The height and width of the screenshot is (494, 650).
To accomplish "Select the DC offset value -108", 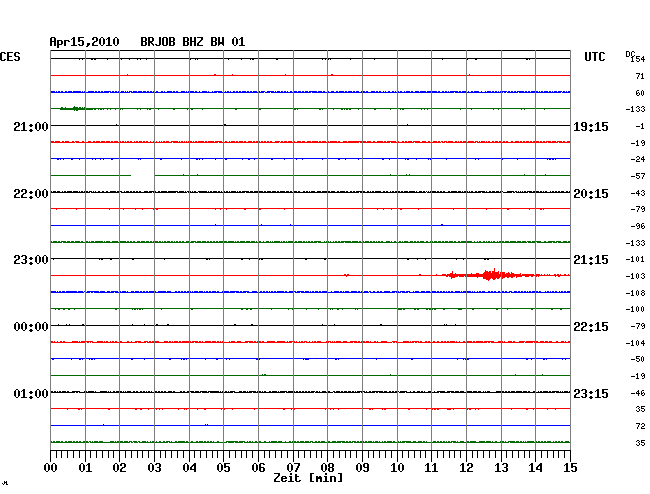I will [635, 293].
